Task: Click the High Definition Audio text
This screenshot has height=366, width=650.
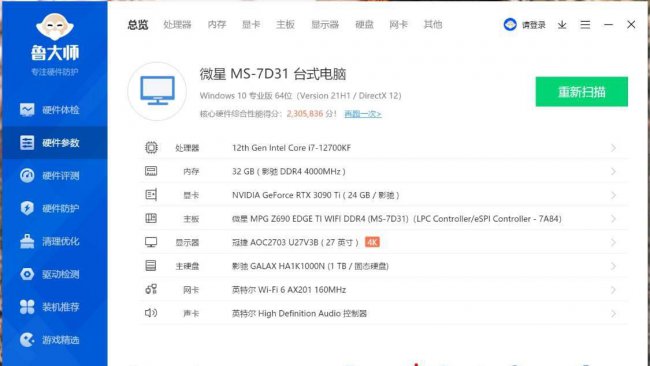Action: (299, 313)
